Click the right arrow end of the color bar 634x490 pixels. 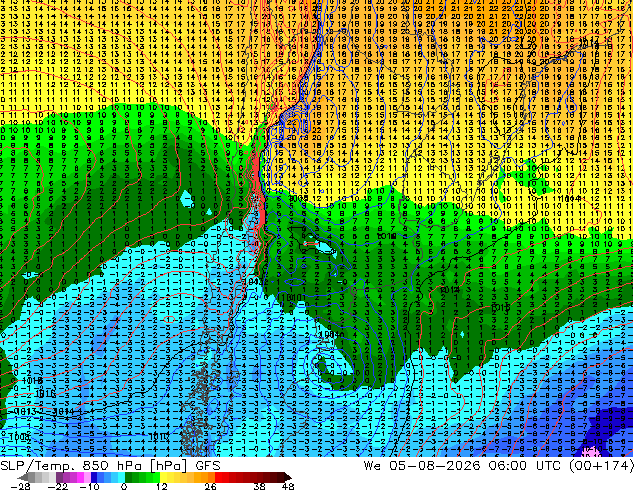[288, 477]
